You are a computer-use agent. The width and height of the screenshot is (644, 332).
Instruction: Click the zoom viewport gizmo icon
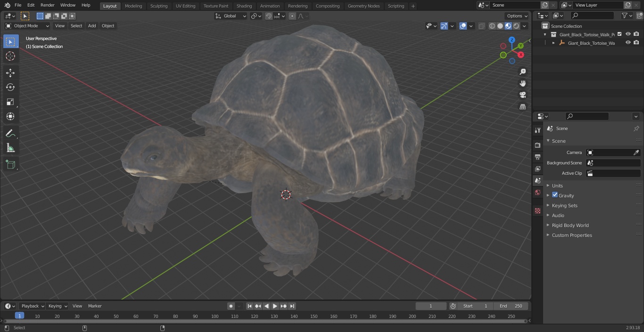pyautogui.click(x=522, y=72)
